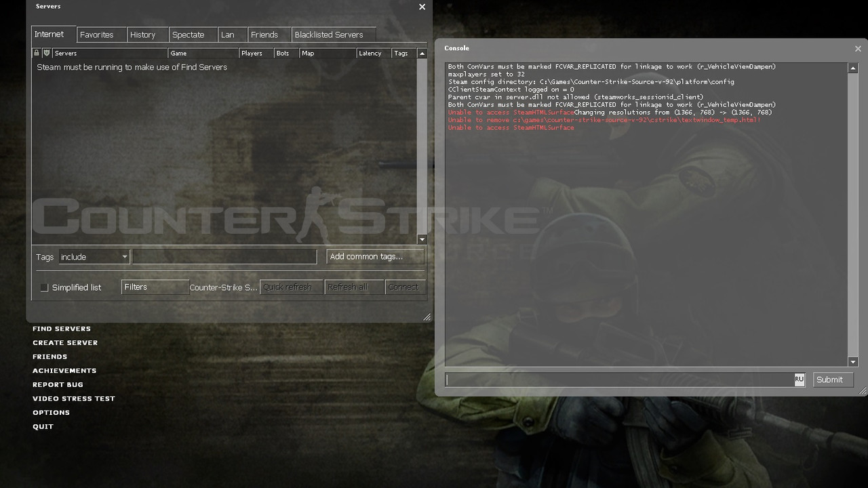Select Quit in main menu

click(43, 427)
